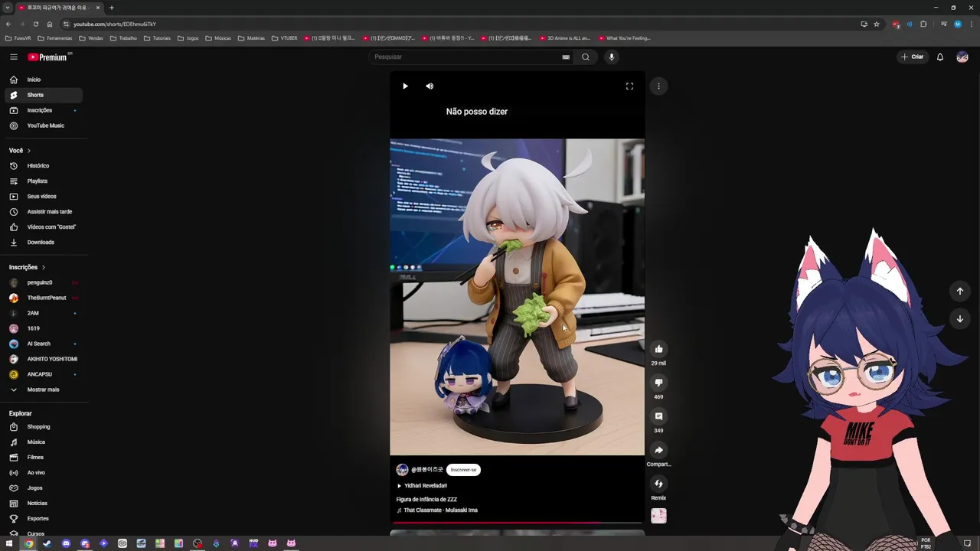This screenshot has width=980, height=551.
Task: Seek on the Short's red progress bar
Action: click(x=517, y=523)
